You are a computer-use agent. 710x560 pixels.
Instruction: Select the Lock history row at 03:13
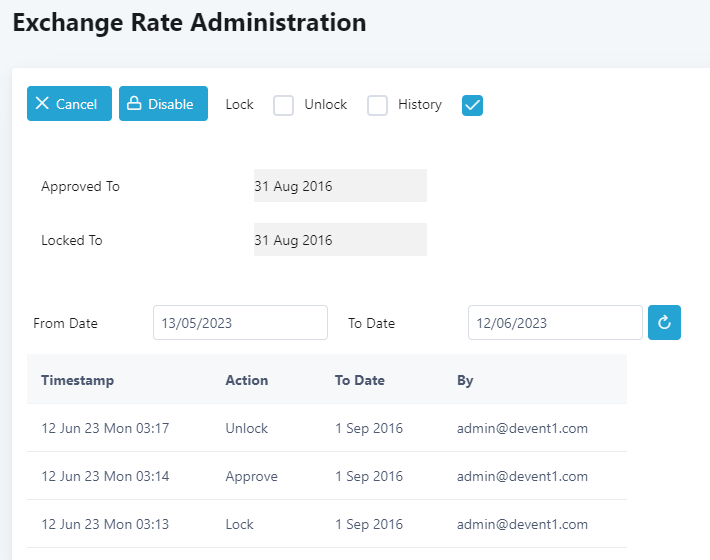[327, 524]
